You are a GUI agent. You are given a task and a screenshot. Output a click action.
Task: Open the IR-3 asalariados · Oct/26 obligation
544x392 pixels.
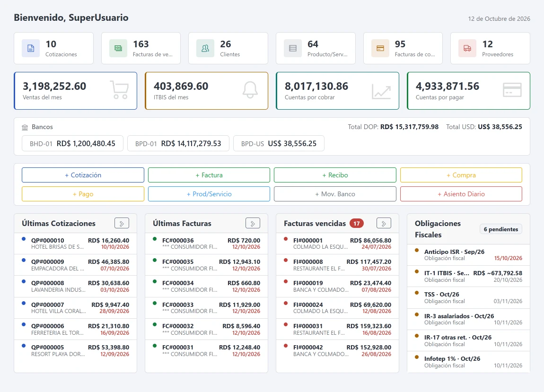pyautogui.click(x=468, y=319)
